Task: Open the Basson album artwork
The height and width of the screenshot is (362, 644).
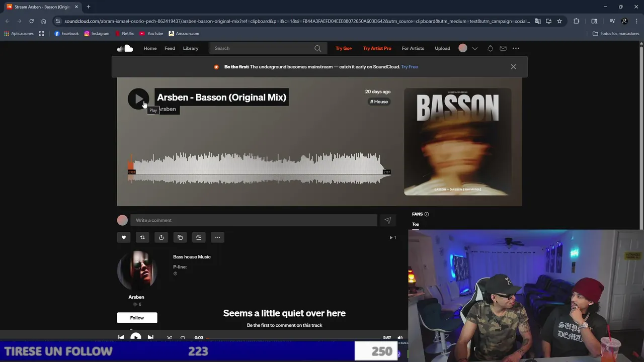Action: 457,142
